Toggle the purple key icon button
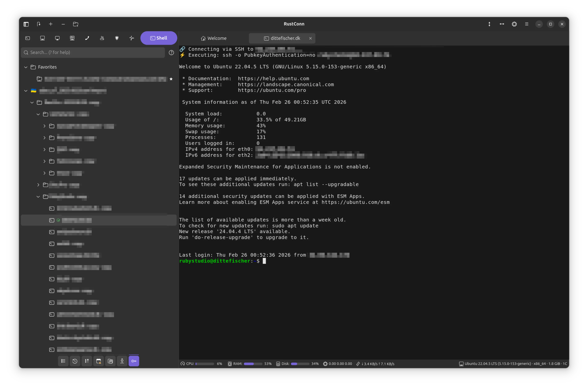 134,361
